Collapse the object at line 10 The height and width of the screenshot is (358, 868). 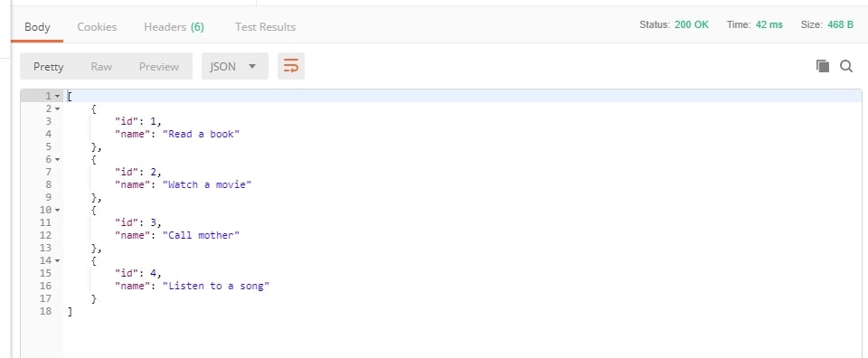58,211
